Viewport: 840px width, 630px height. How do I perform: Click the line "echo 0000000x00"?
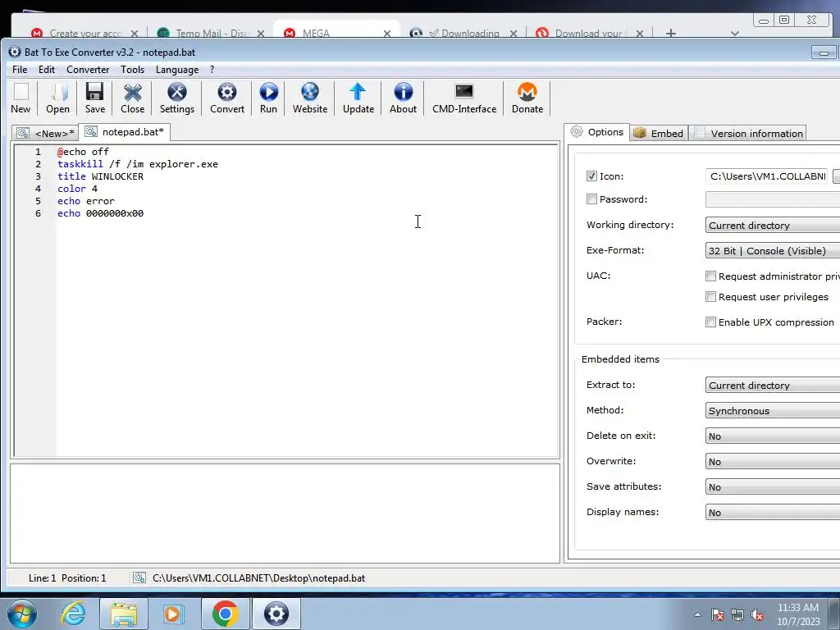(x=100, y=213)
